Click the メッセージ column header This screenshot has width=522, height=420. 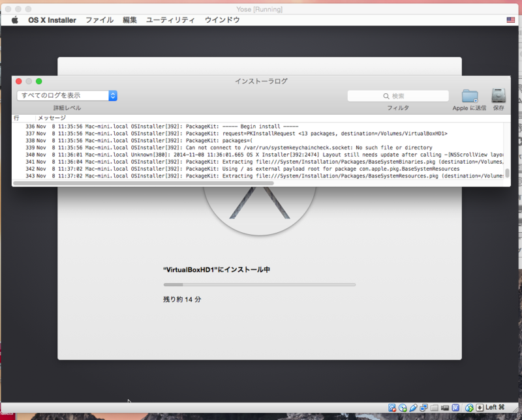click(52, 118)
